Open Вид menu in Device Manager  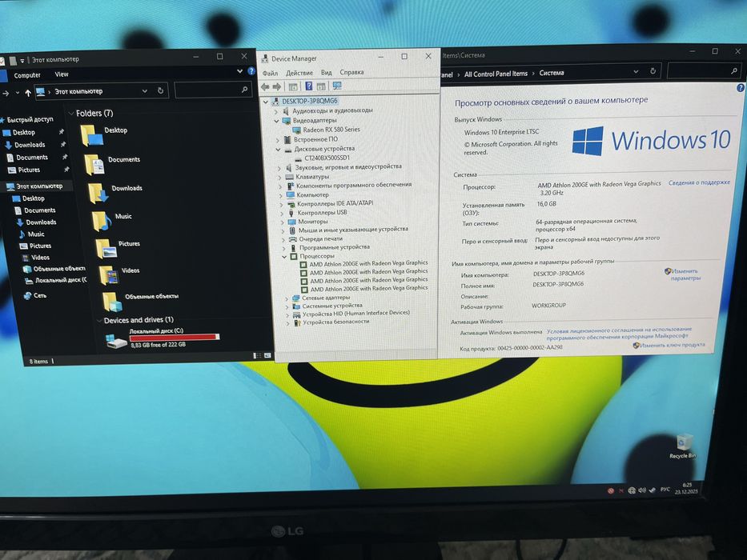327,72
